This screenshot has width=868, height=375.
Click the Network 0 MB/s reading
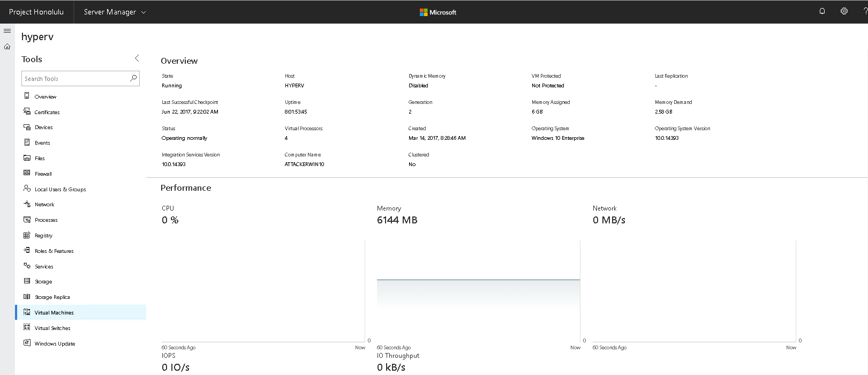(x=609, y=220)
